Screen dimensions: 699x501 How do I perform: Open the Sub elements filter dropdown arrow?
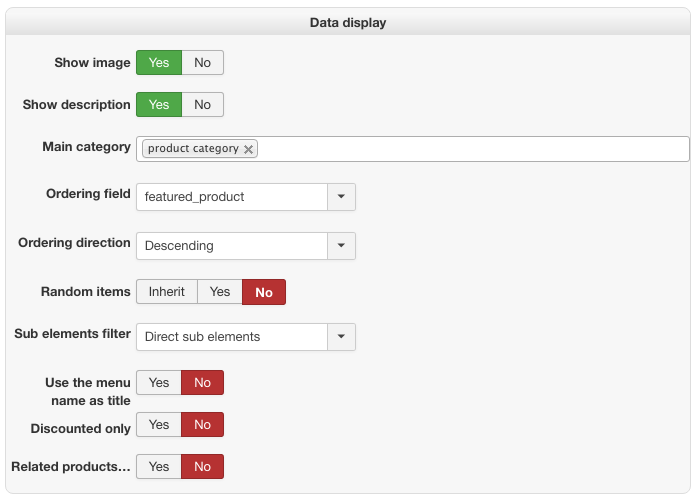(x=341, y=337)
